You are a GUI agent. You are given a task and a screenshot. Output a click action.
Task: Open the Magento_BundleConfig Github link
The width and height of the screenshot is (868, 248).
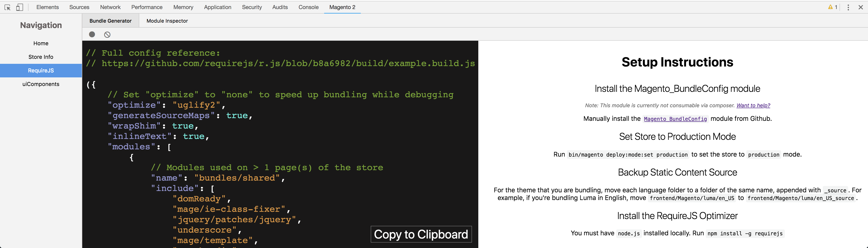(x=675, y=119)
